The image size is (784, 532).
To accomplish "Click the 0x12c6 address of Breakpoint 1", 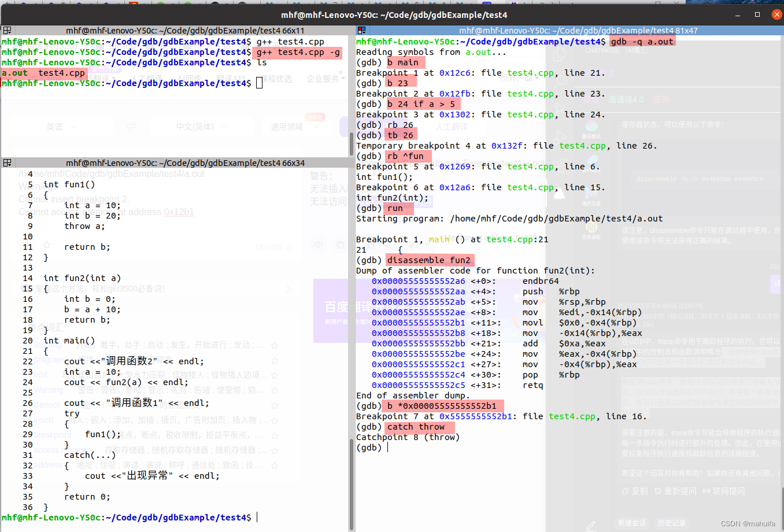I will [455, 73].
